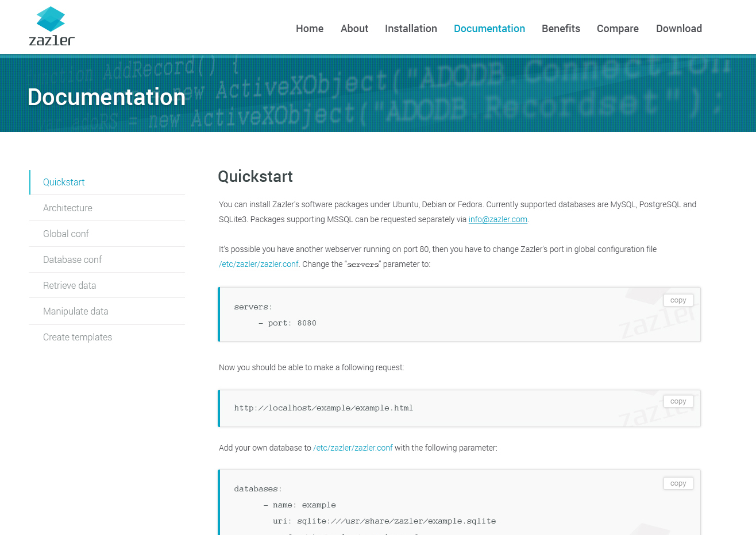
Task: Click the sqlite uri code line
Action: [x=384, y=521]
